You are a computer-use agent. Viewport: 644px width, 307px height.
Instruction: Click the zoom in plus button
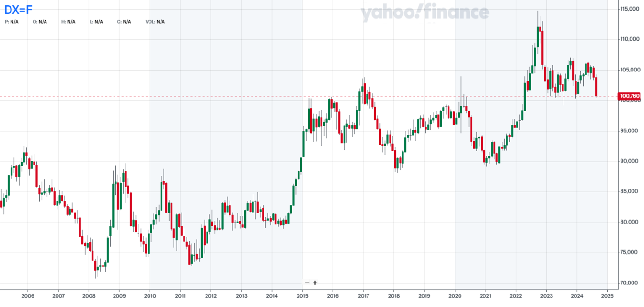coord(315,283)
